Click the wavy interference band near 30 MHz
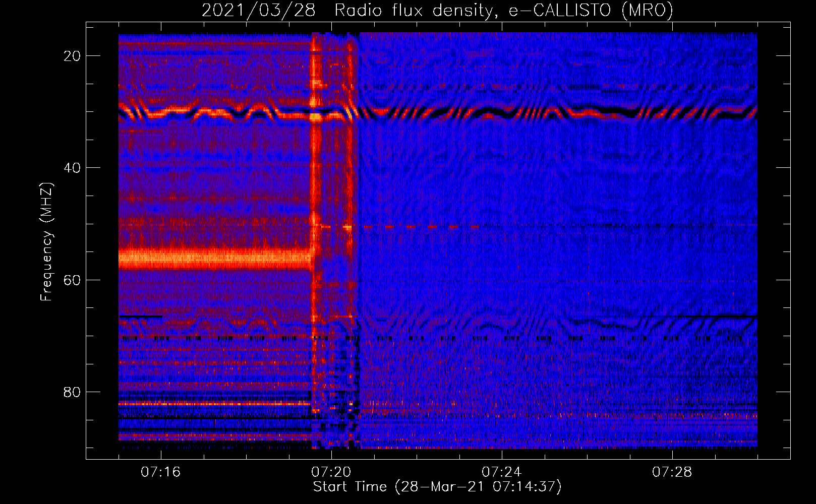The height and width of the screenshot is (504, 816). (438, 112)
